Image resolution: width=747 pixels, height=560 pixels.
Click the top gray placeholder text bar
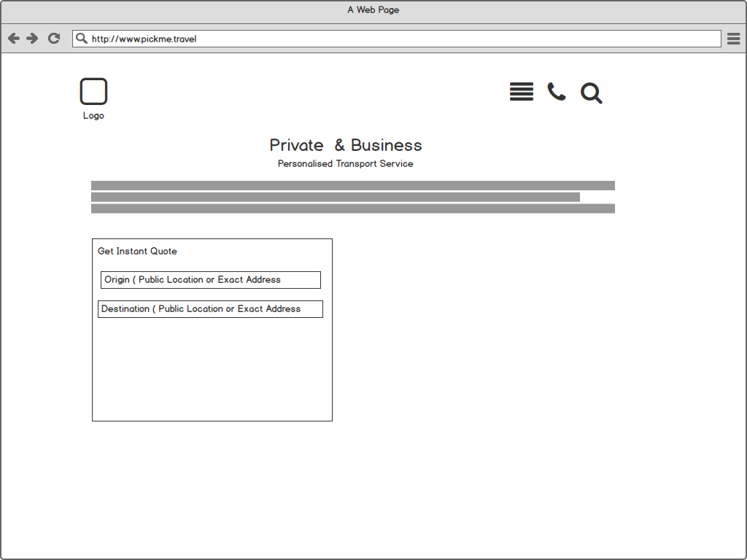coord(352,186)
